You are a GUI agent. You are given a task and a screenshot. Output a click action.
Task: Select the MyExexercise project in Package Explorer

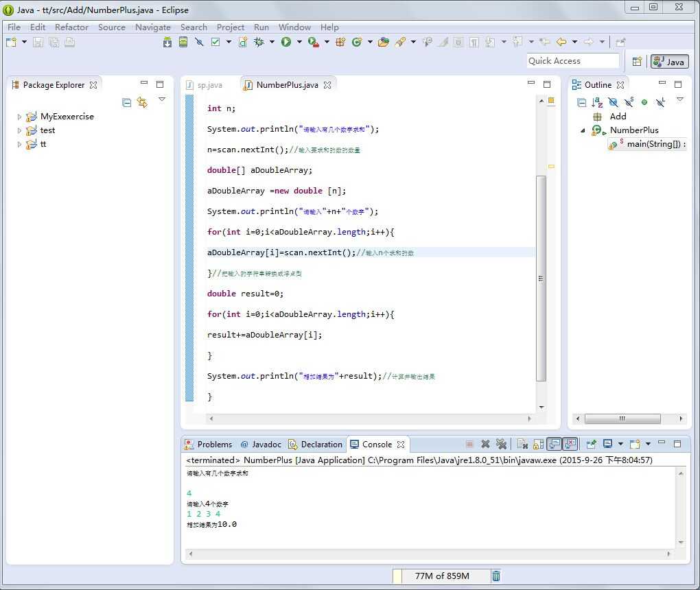[67, 117]
